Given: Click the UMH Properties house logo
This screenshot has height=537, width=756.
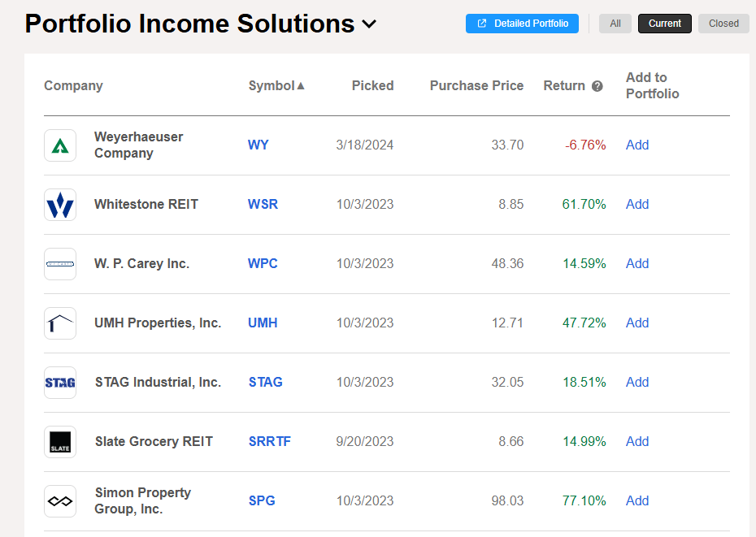Looking at the screenshot, I should (60, 323).
